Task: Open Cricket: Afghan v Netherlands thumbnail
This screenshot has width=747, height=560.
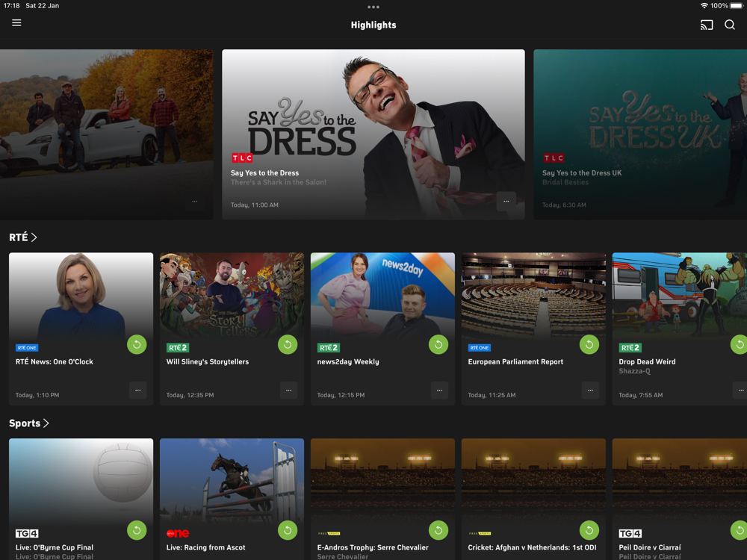Action: [533, 481]
